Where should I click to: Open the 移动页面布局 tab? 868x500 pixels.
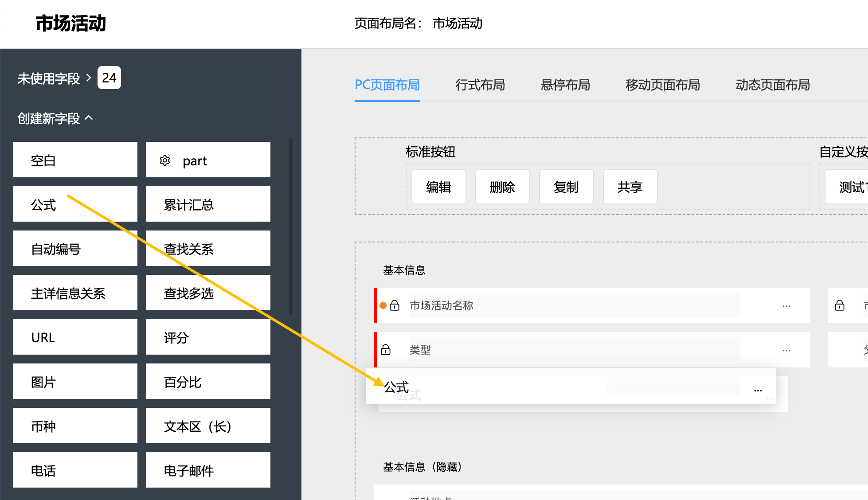click(662, 85)
